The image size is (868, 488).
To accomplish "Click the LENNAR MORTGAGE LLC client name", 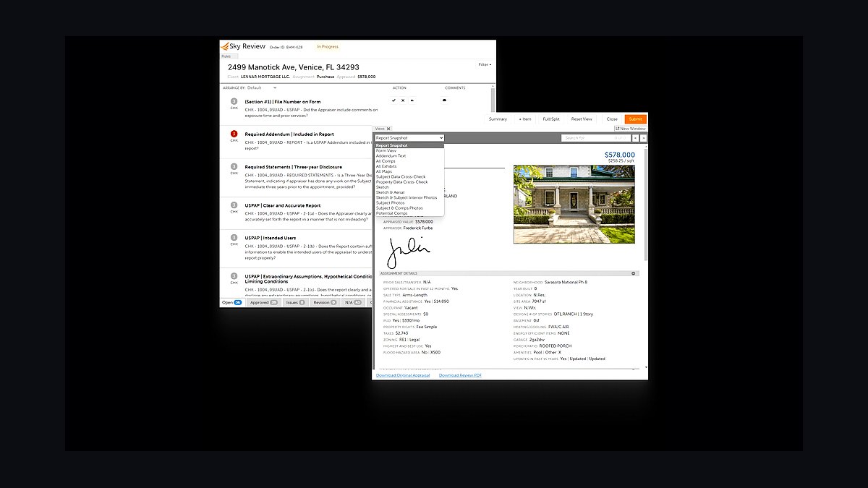I will tap(265, 76).
